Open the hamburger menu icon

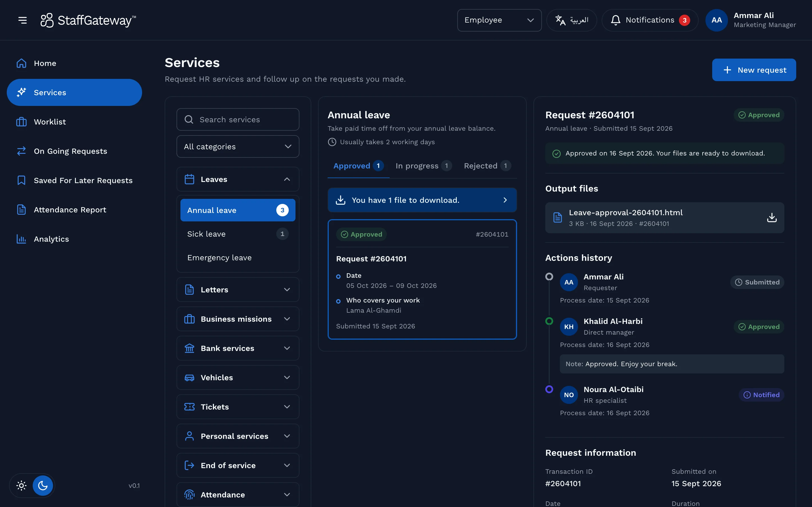[23, 20]
